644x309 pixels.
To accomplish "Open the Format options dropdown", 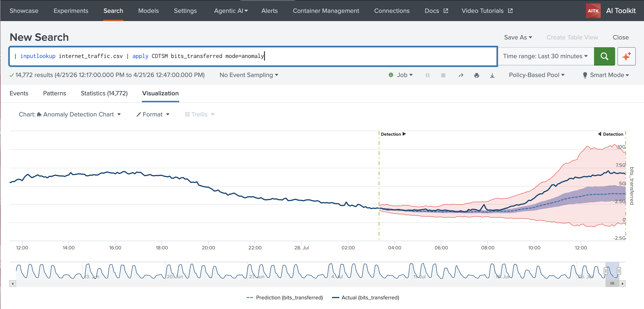I will [153, 114].
